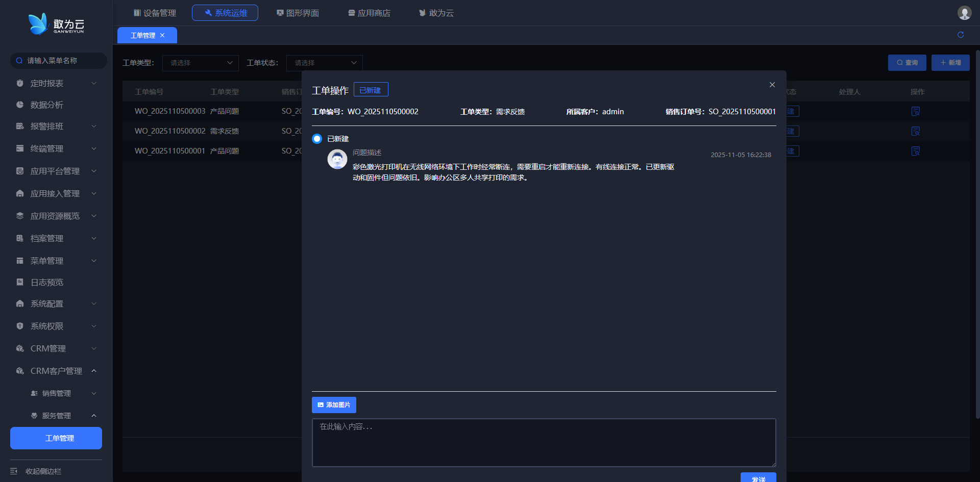Click the commenter avatar in 问题描述
This screenshot has height=482, width=980.
337,160
